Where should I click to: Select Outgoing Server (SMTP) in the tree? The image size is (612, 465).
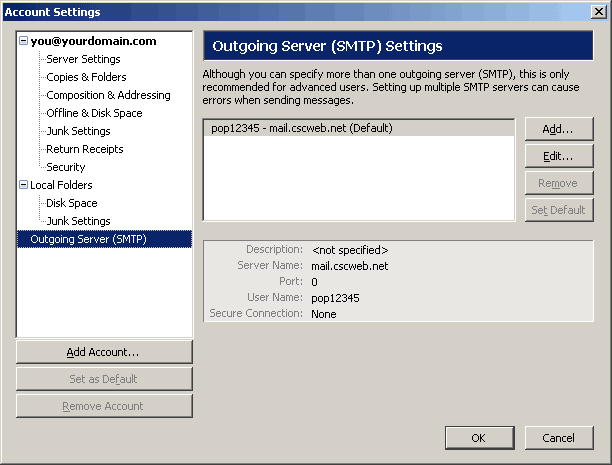click(89, 239)
